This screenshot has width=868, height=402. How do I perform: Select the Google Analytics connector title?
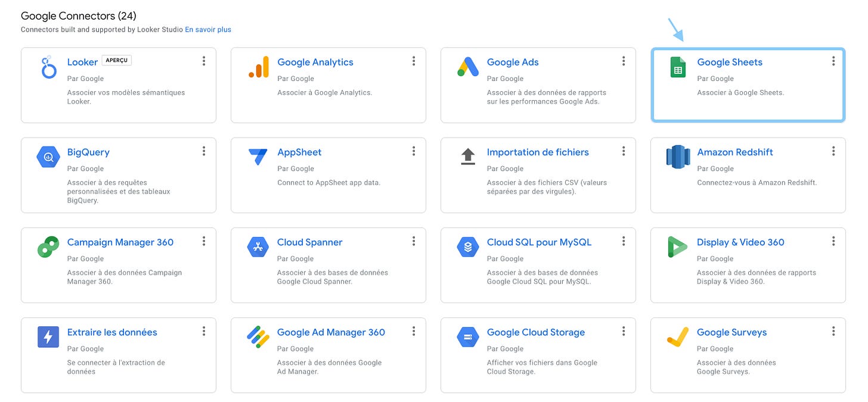click(315, 62)
